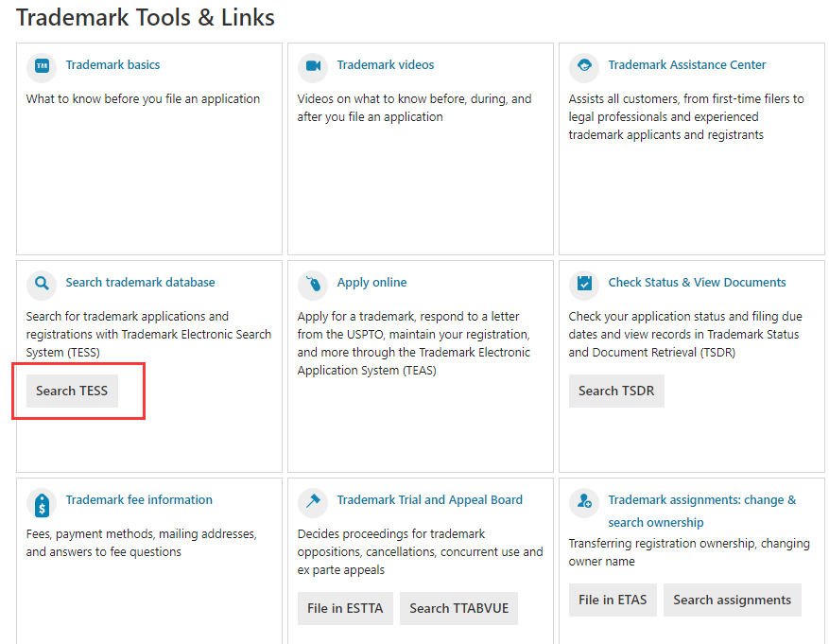This screenshot has height=644, width=829.
Task: Click the Trademark videos camera icon
Action: tap(313, 66)
